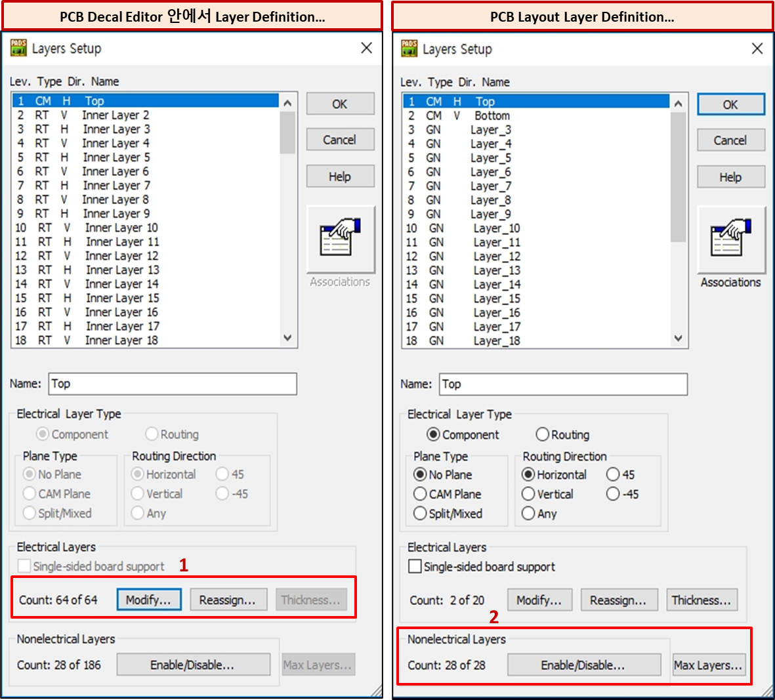Image resolution: width=775 pixels, height=700 pixels.
Task: Select Inner Layer 10 row
Action: (145, 227)
